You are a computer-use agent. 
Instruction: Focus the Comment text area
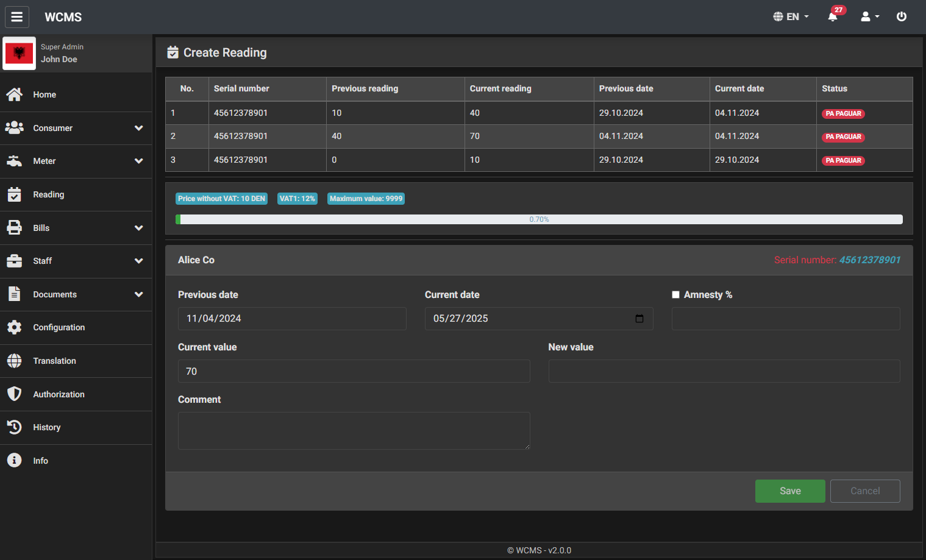(x=354, y=431)
